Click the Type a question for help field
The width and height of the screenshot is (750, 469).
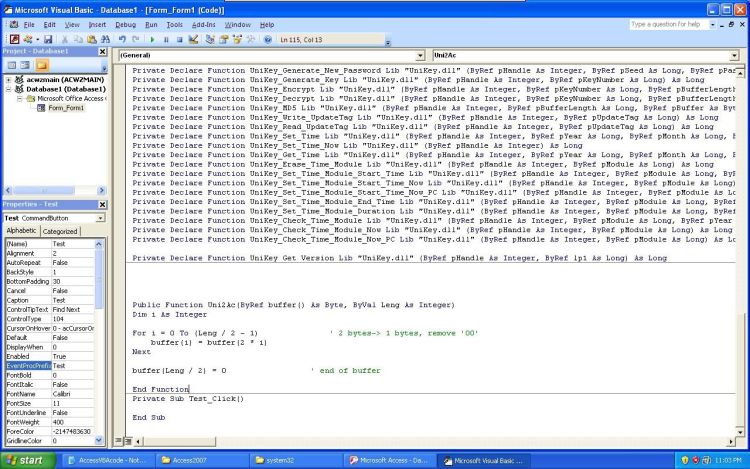[669, 24]
